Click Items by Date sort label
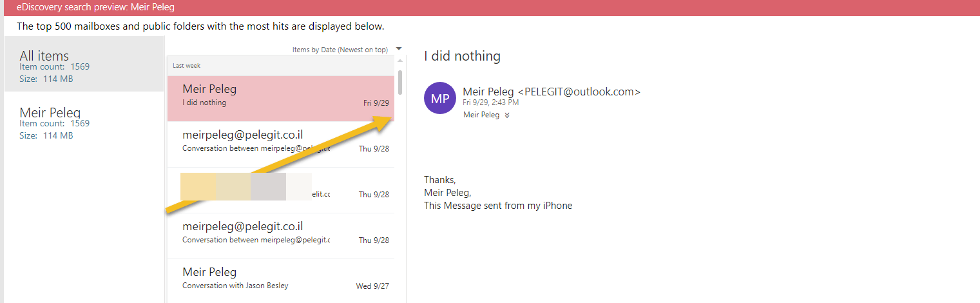 tap(340, 50)
